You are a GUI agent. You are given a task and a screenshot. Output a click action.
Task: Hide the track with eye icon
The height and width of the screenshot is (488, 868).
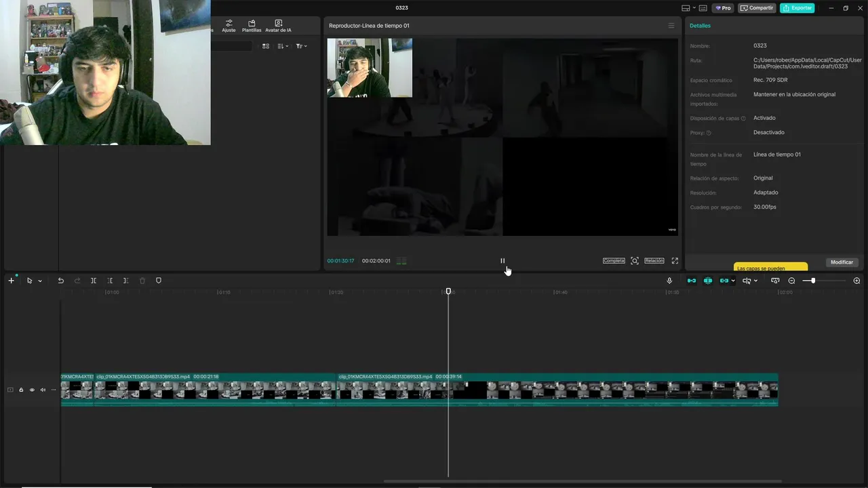(32, 390)
